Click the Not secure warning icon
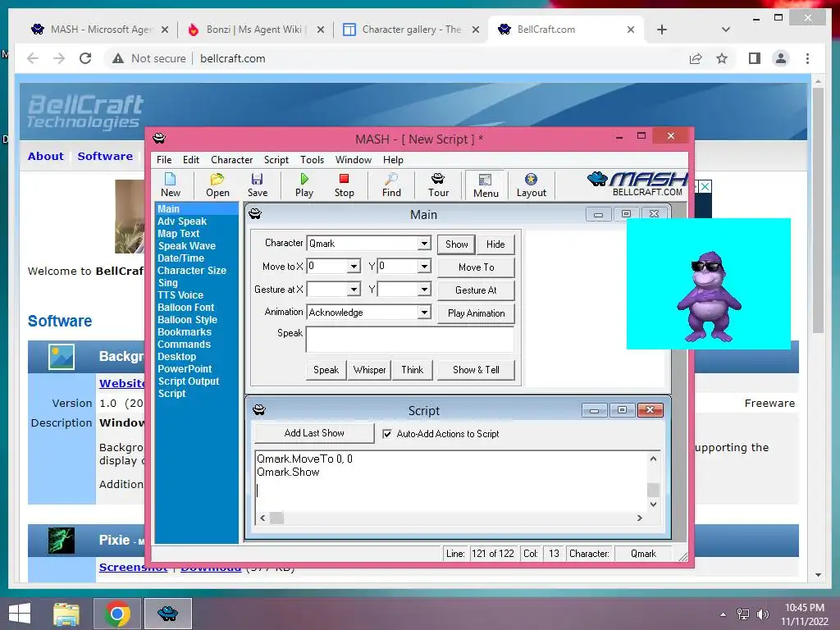The height and width of the screenshot is (630, 840). coord(118,58)
